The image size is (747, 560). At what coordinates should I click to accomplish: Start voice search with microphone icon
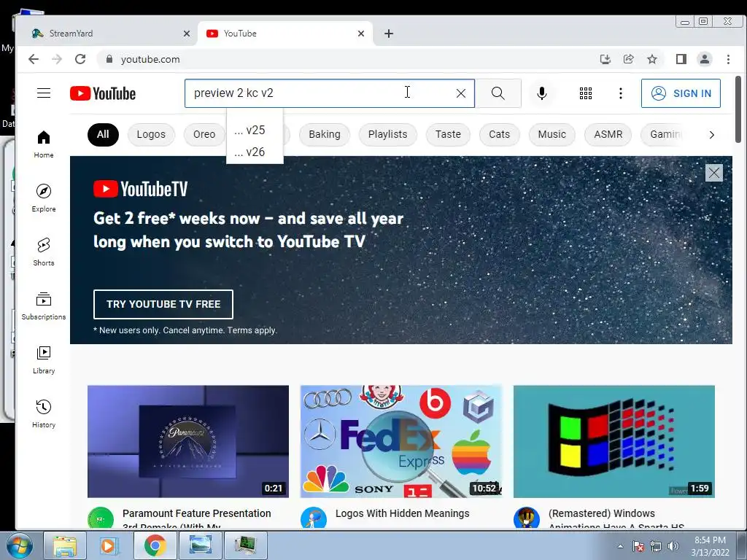coord(542,93)
